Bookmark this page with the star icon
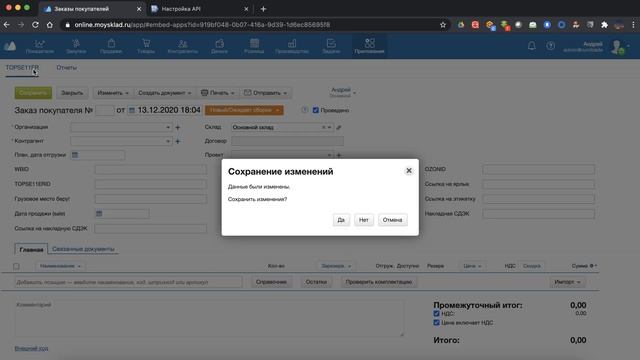The width and height of the screenshot is (640, 360). click(x=443, y=25)
